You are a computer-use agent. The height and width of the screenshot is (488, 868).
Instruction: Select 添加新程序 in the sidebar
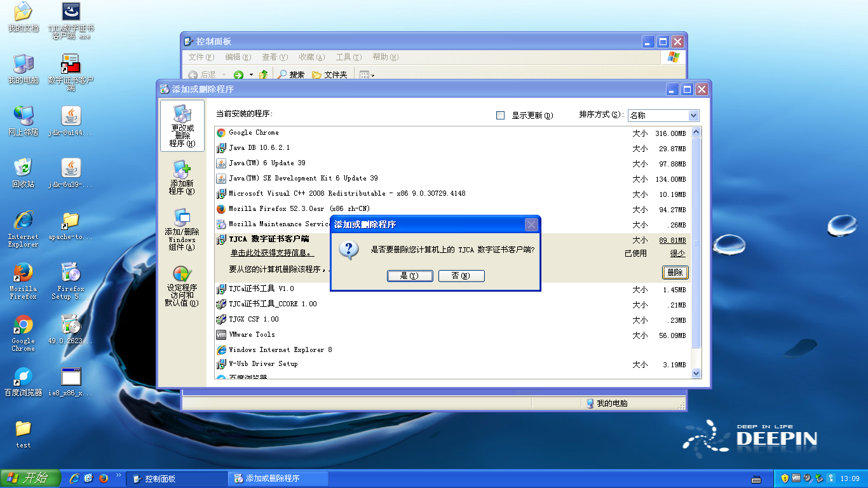tap(182, 177)
